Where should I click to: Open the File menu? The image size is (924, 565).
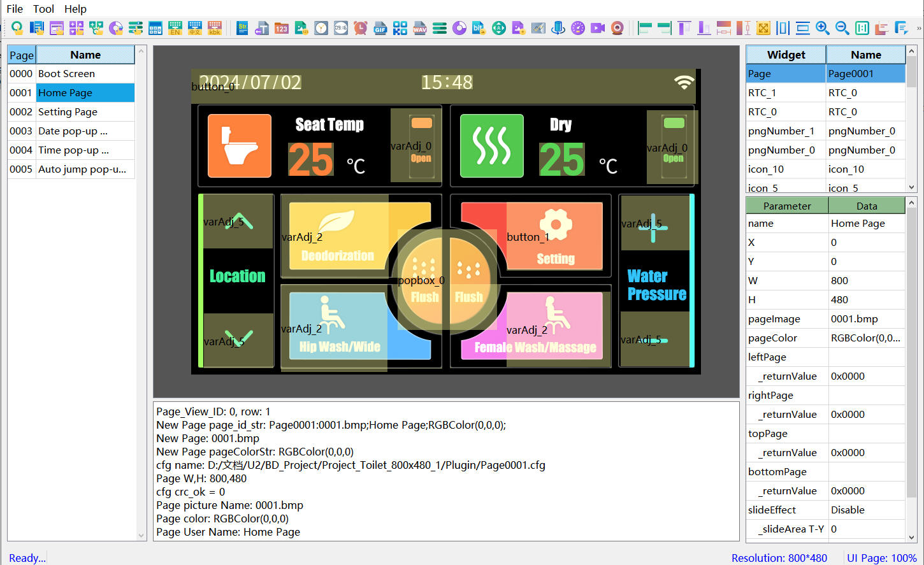coord(15,9)
